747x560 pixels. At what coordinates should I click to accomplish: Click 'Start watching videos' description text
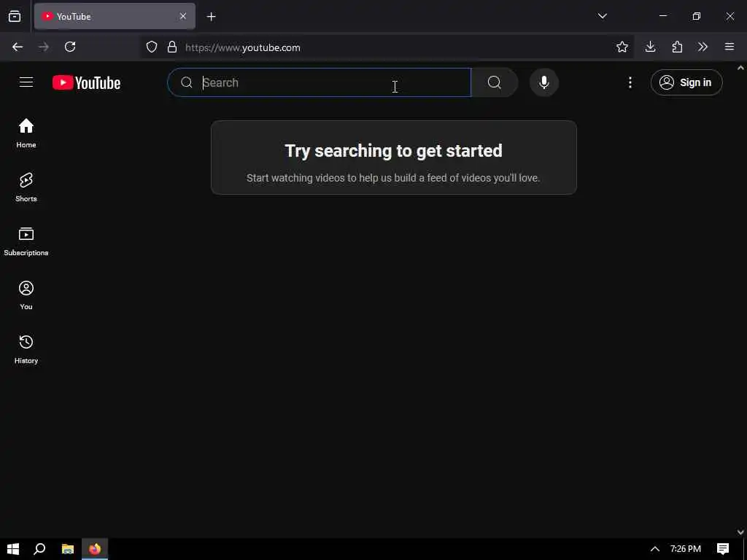pos(393,178)
